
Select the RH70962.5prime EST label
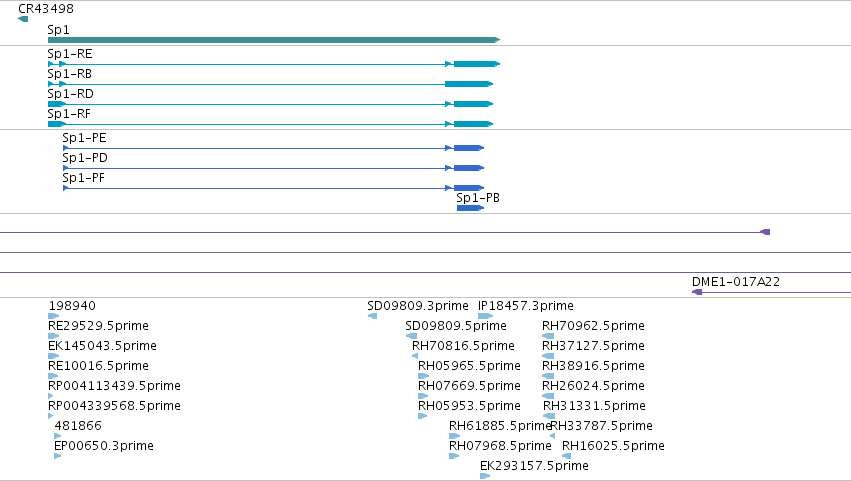coord(593,326)
